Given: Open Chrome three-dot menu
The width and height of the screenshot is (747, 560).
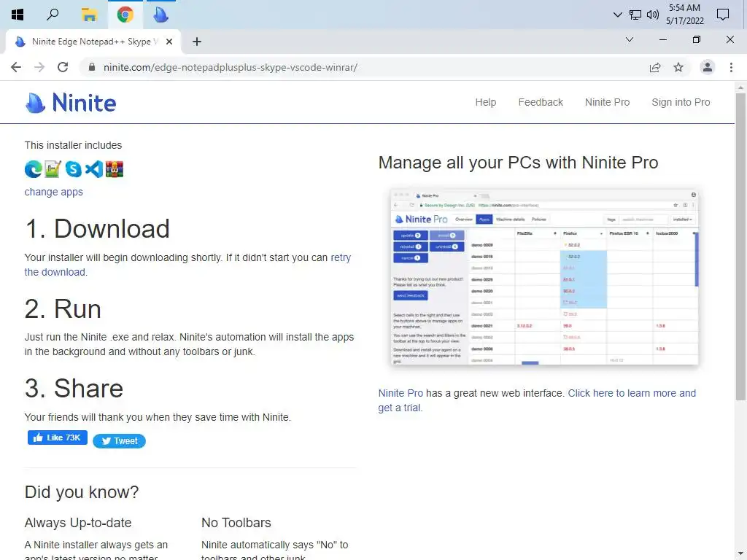Looking at the screenshot, I should (x=731, y=67).
